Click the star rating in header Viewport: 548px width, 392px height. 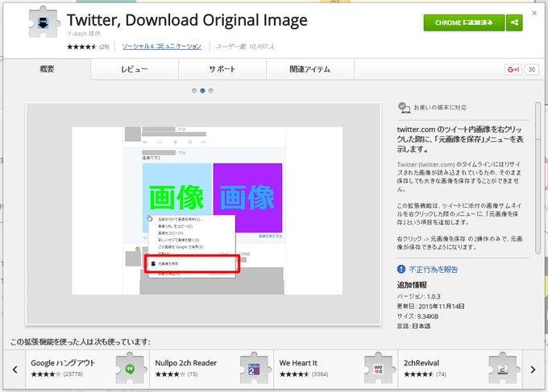click(x=81, y=47)
